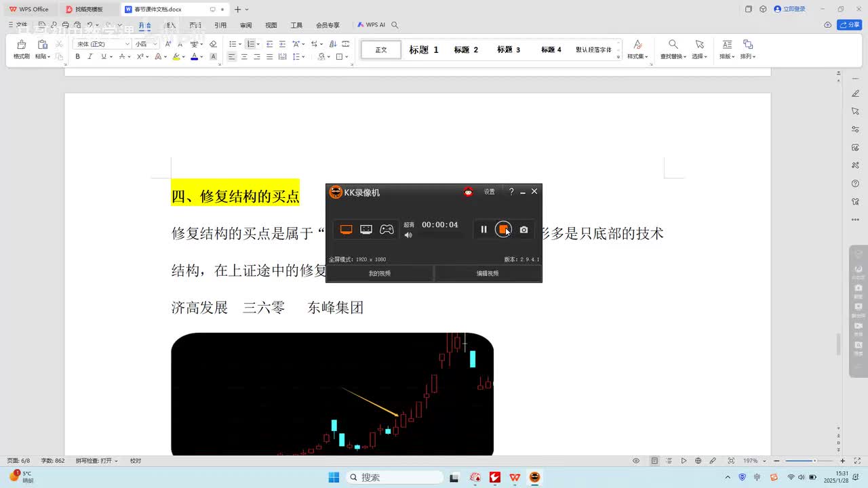This screenshot has width=868, height=488.
Task: Select game mode gamepad icon in KK recorder
Action: (387, 230)
